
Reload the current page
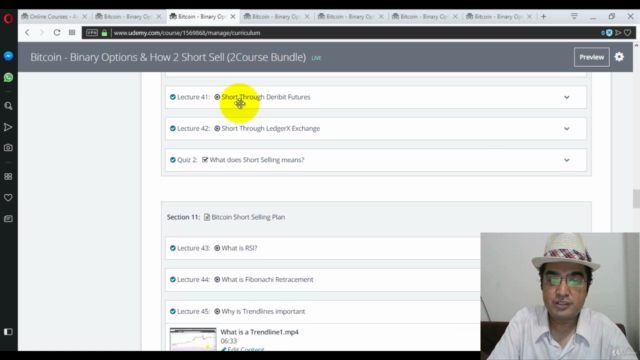[x=57, y=33]
